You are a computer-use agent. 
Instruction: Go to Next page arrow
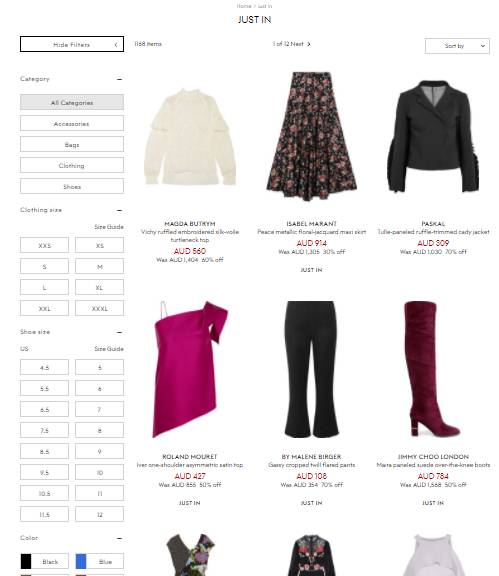pos(308,44)
